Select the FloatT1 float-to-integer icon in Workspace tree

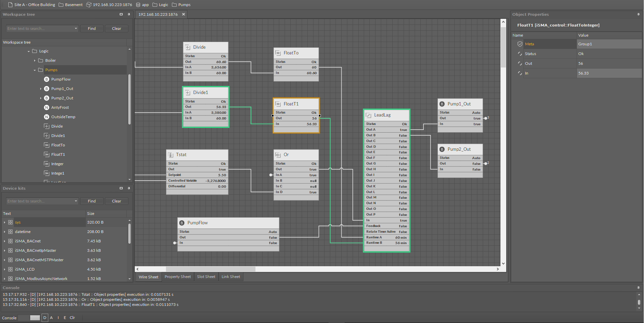47,154
